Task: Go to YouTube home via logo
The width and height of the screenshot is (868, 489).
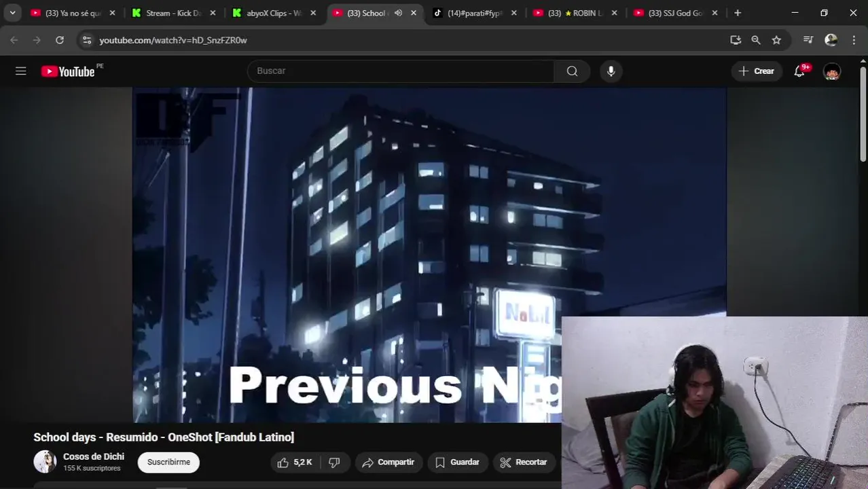Action: tap(68, 71)
